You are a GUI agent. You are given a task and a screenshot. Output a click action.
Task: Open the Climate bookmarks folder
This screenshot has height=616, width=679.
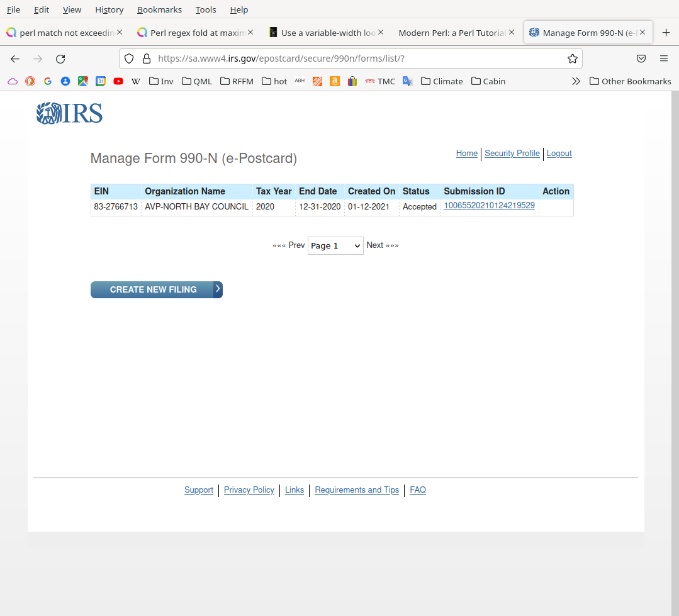click(442, 81)
